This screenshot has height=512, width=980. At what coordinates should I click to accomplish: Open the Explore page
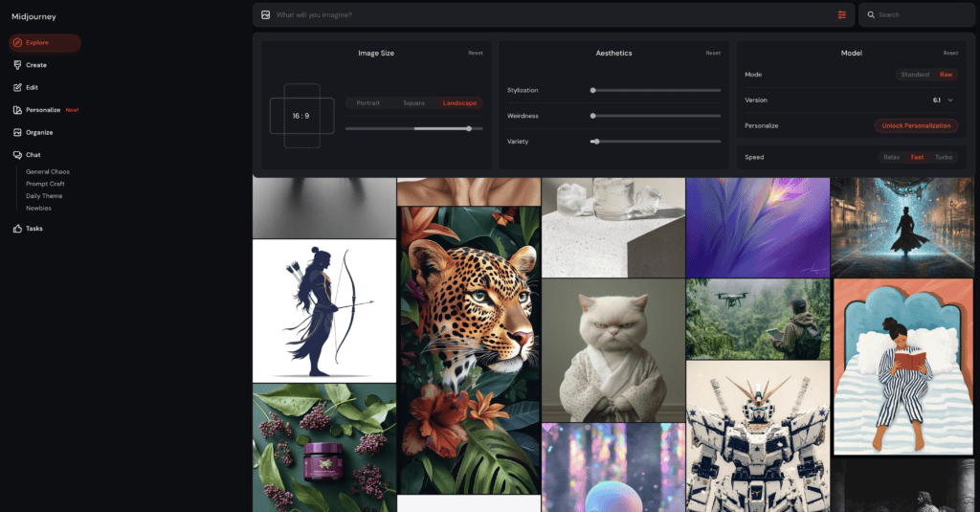pyautogui.click(x=45, y=42)
